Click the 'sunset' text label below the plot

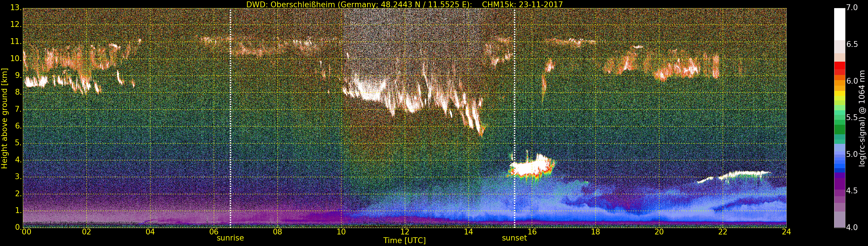coord(514,238)
